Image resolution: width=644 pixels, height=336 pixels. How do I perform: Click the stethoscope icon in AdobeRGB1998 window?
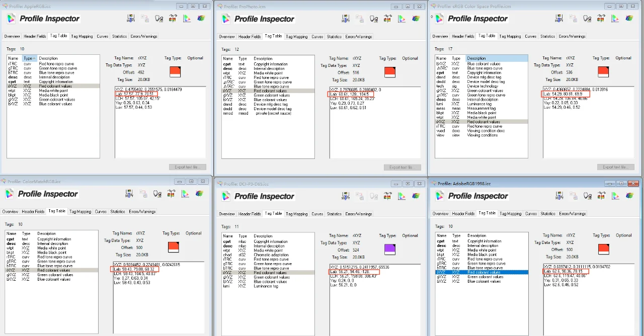click(587, 196)
